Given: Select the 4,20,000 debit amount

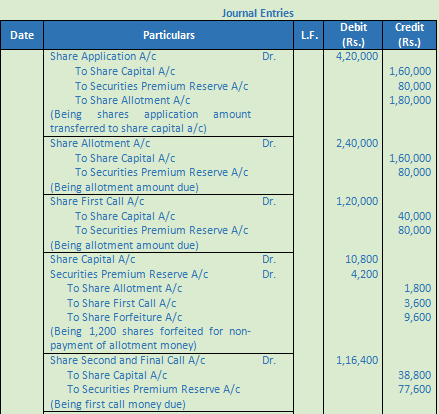Looking at the screenshot, I should (x=357, y=56).
